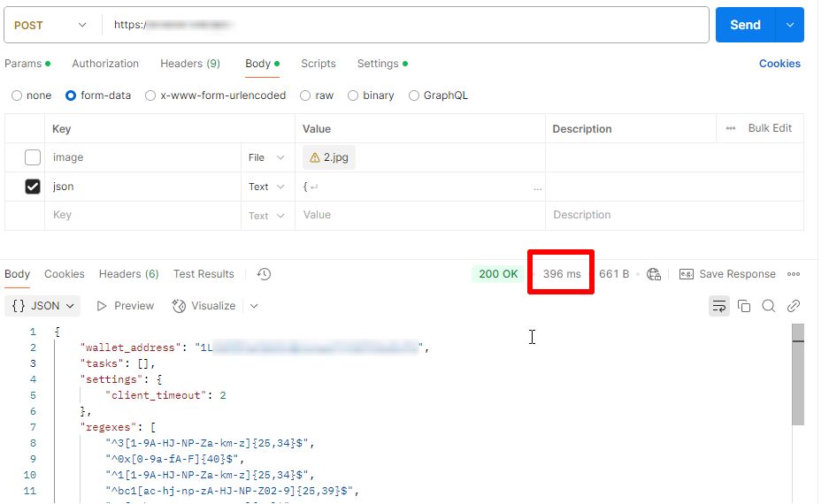Click the 661 B response size
This screenshot has width=829, height=504.
click(x=614, y=274)
